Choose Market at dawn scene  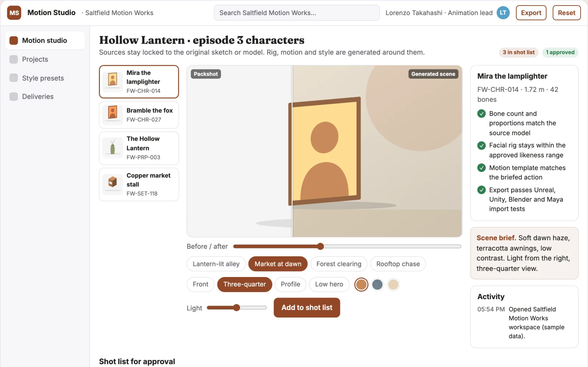tap(278, 264)
